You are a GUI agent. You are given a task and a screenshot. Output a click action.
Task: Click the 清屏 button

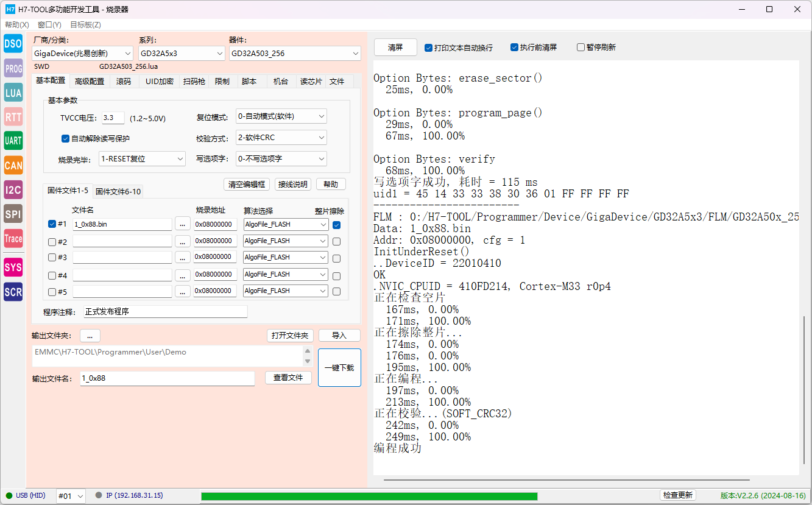(395, 48)
